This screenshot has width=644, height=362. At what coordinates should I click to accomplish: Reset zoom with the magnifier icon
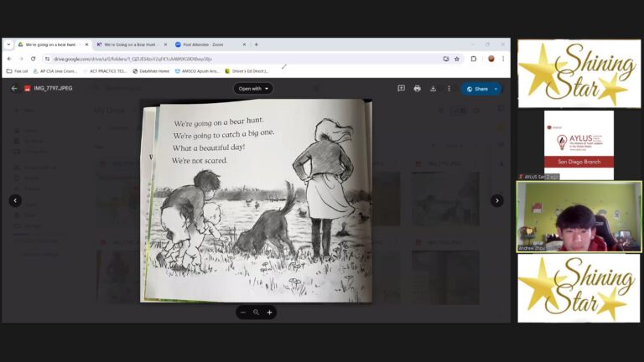pyautogui.click(x=257, y=313)
